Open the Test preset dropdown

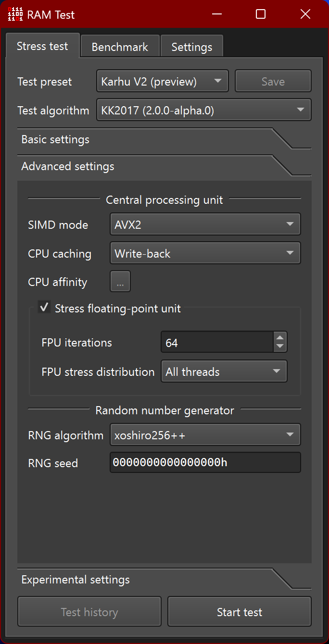point(162,81)
